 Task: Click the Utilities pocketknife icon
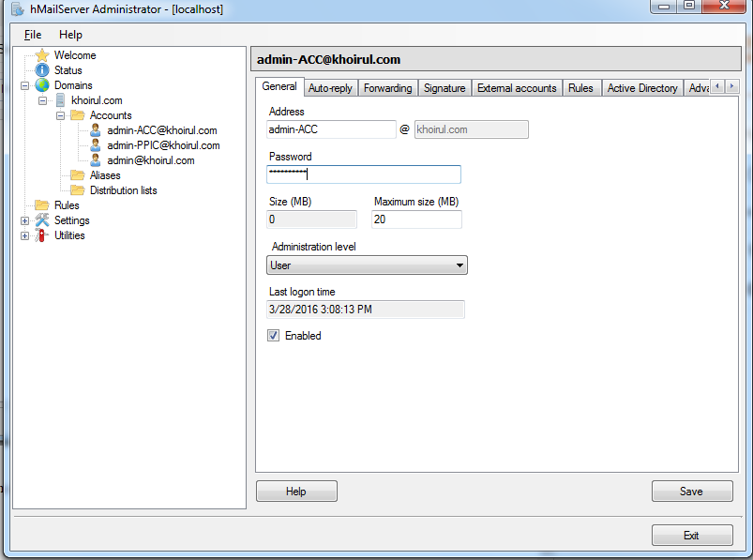[42, 235]
